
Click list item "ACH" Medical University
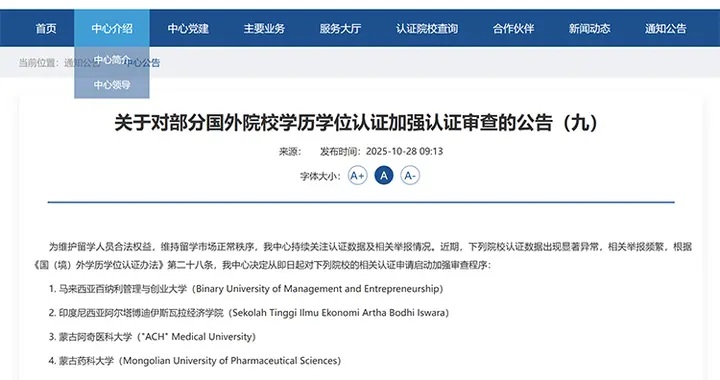click(152, 337)
